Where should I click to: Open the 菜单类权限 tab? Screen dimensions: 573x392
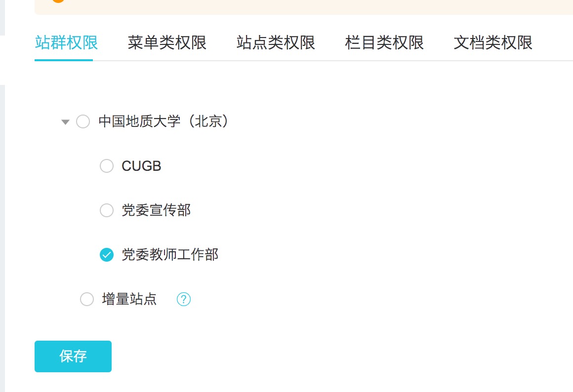click(x=167, y=43)
